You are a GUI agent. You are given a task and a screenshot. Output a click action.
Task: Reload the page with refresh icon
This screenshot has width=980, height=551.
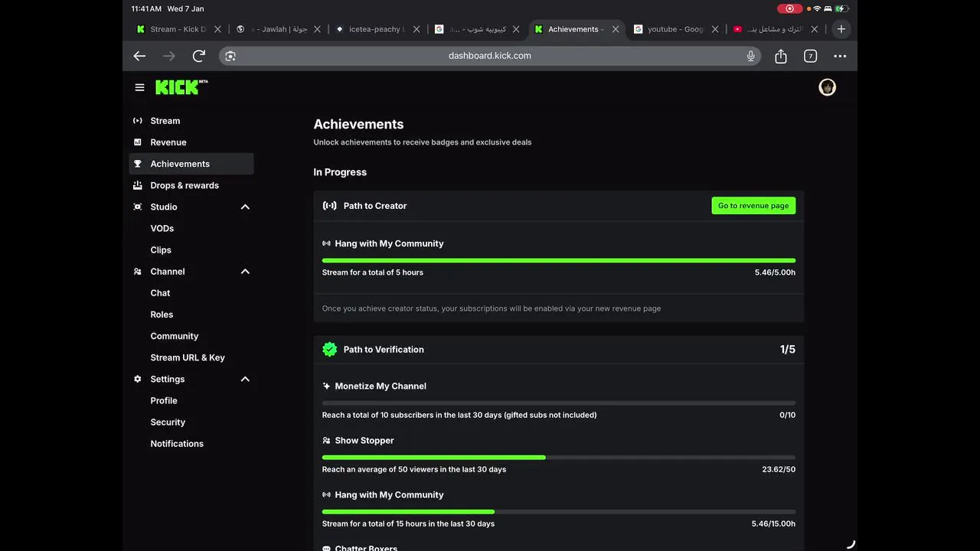click(199, 56)
